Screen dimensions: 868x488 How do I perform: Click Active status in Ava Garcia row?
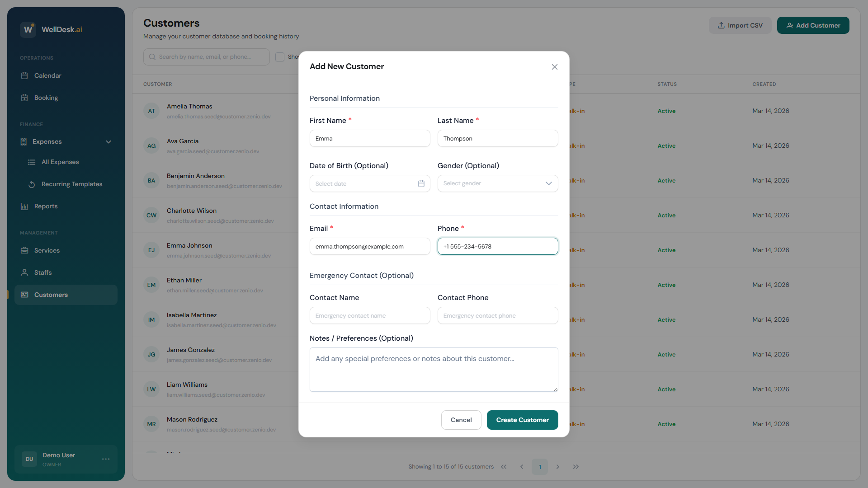pos(666,146)
